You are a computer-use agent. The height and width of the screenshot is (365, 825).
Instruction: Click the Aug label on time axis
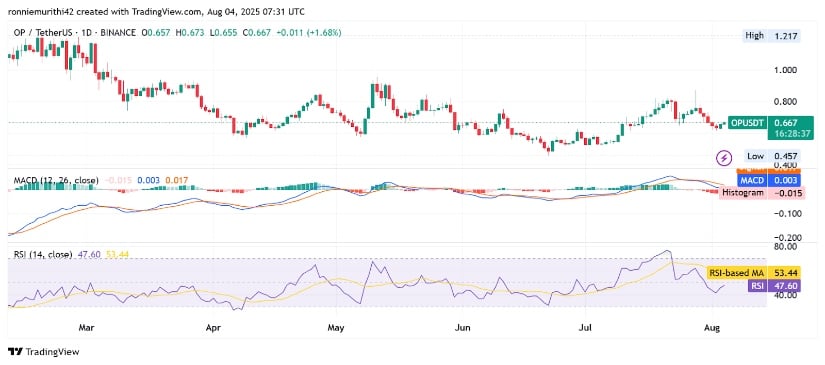click(711, 328)
